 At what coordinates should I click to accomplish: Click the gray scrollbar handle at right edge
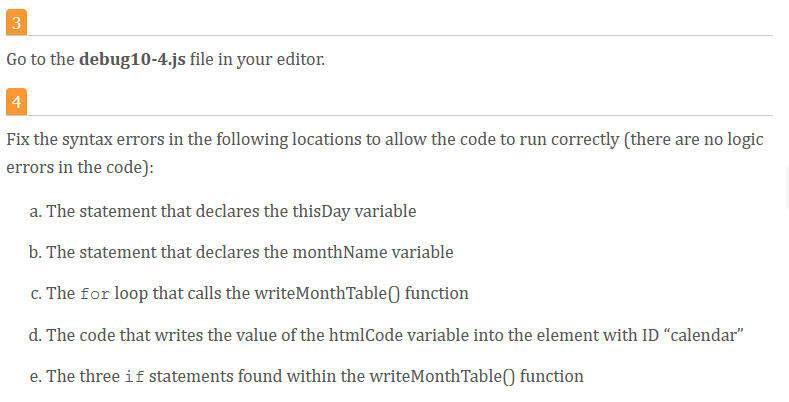click(786, 186)
